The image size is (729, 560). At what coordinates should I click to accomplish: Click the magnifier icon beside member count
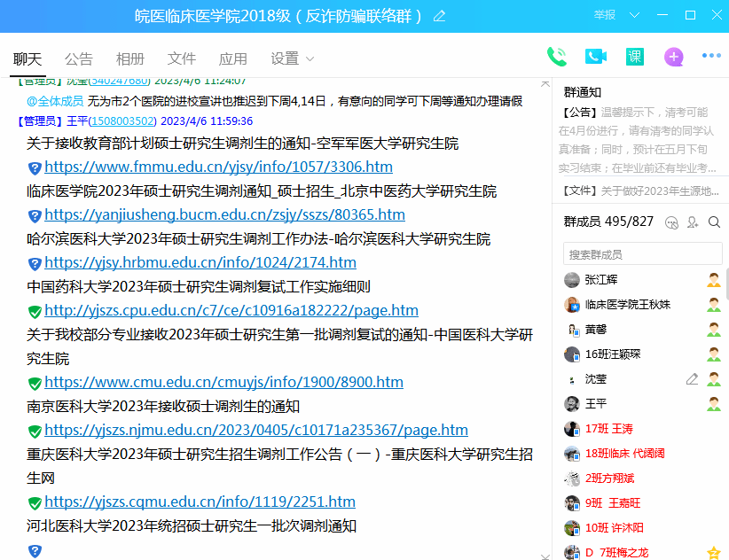click(714, 222)
